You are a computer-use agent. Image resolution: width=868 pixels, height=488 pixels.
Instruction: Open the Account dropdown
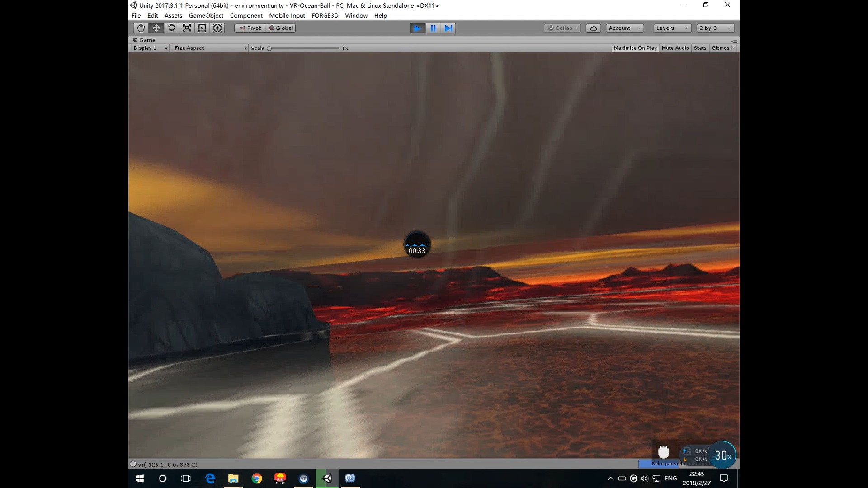pyautogui.click(x=625, y=28)
